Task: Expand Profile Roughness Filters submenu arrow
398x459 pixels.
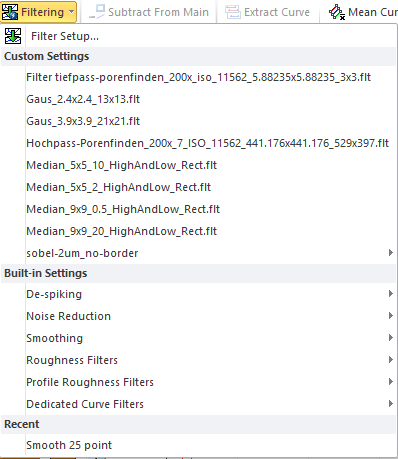Action: click(391, 382)
